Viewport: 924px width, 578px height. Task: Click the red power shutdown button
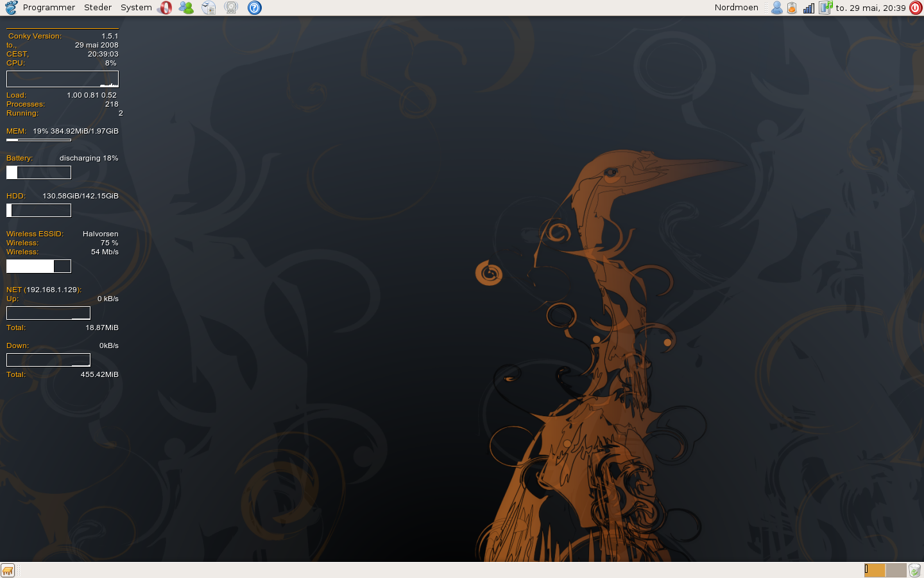[916, 8]
